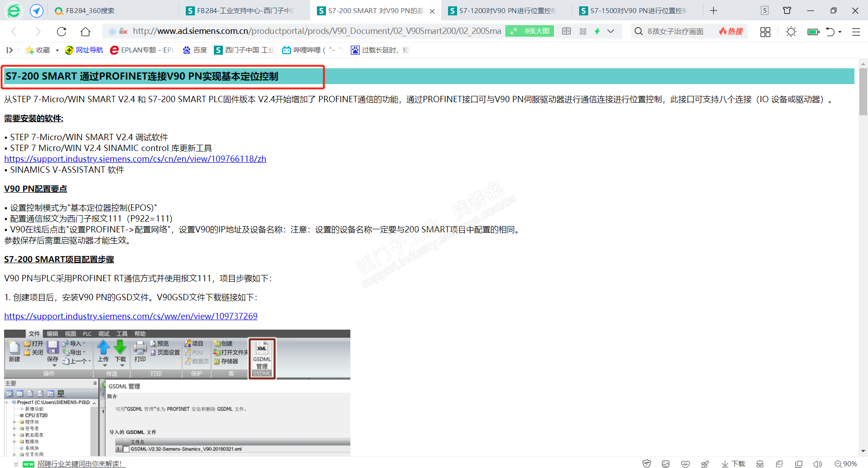The width and height of the screenshot is (868, 468).
Task: Click into the URL address field
Action: [x=316, y=31]
